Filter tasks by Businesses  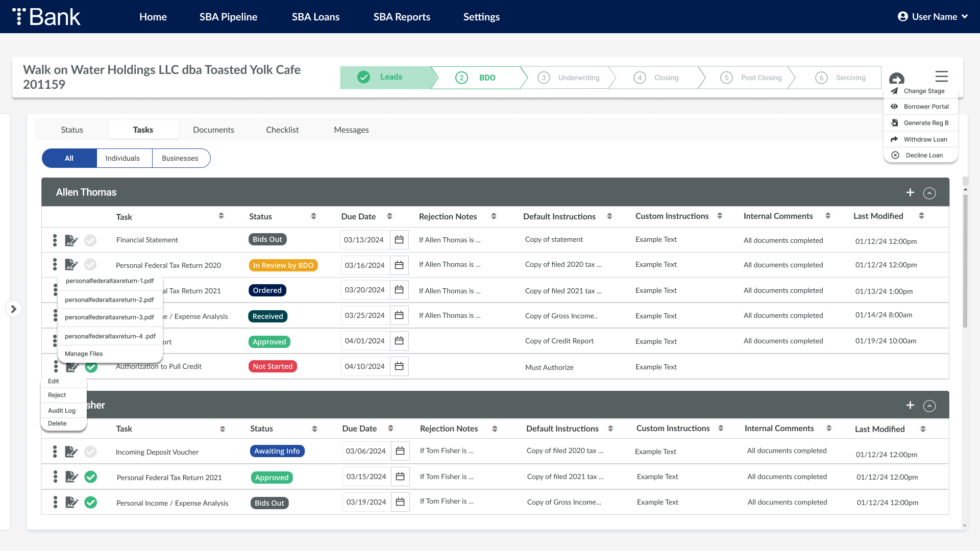[180, 158]
